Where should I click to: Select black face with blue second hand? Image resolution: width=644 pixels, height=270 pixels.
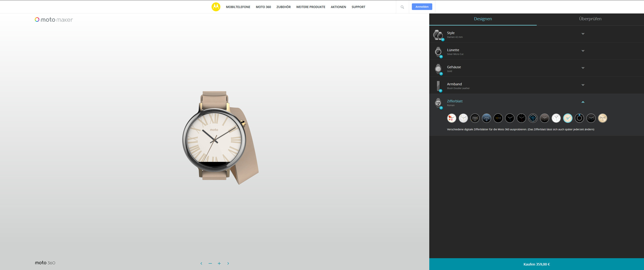tap(510, 118)
